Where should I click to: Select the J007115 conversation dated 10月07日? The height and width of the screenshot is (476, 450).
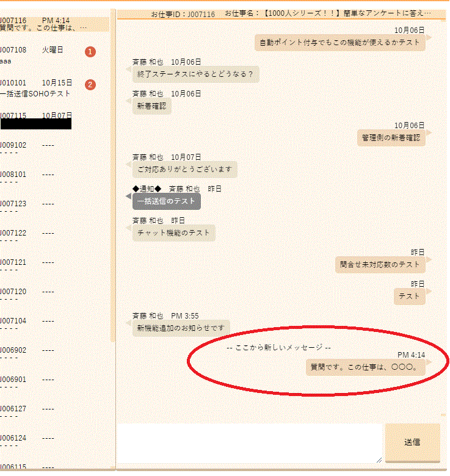click(55, 120)
